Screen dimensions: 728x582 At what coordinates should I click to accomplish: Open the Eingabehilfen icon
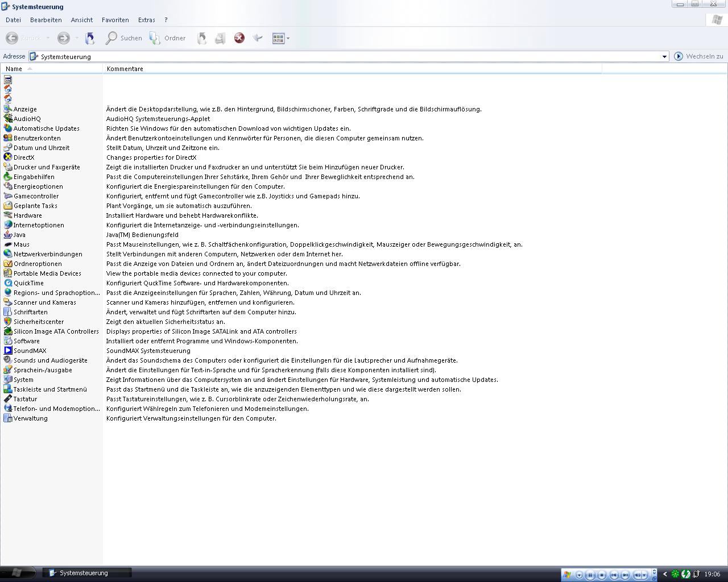[8, 177]
